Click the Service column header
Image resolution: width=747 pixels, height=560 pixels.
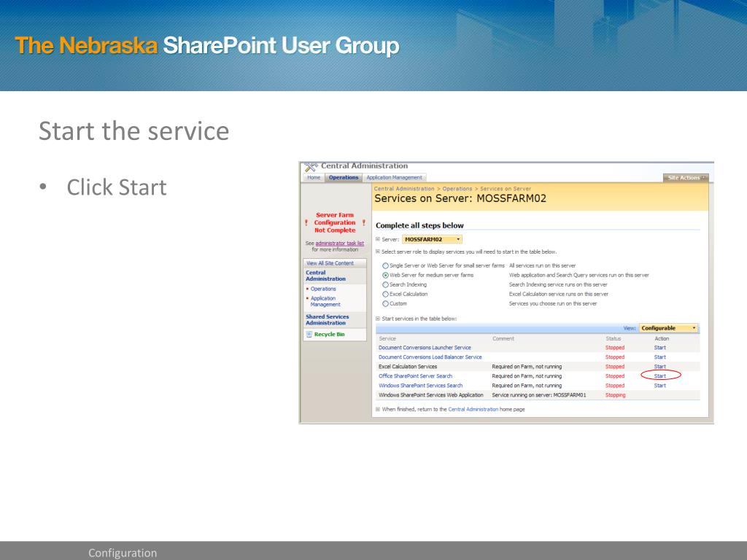point(387,338)
